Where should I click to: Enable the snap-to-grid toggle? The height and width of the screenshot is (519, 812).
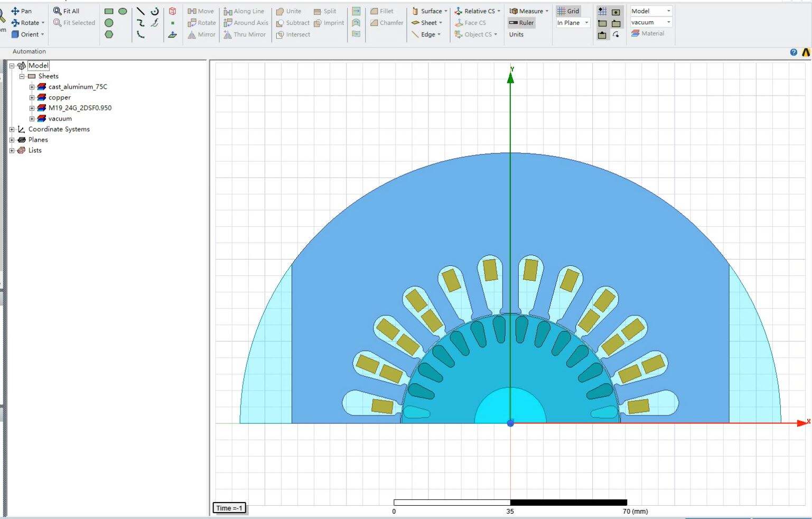point(602,11)
